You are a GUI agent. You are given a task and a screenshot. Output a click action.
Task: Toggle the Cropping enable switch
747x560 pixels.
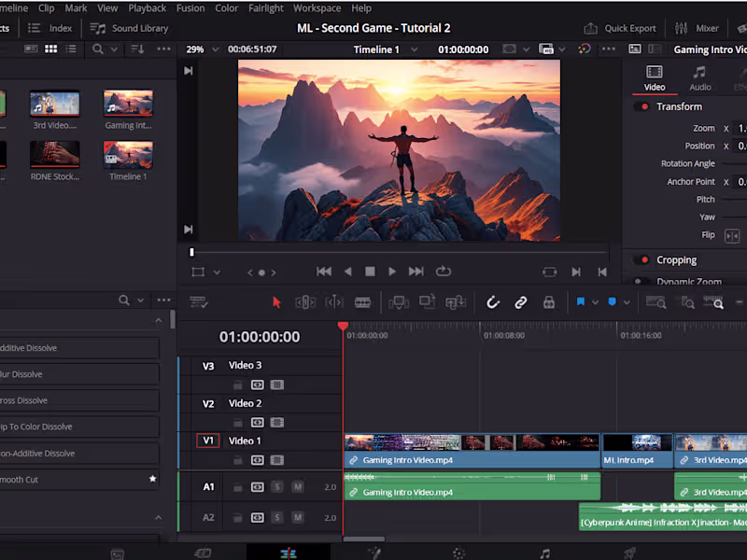tap(641, 260)
